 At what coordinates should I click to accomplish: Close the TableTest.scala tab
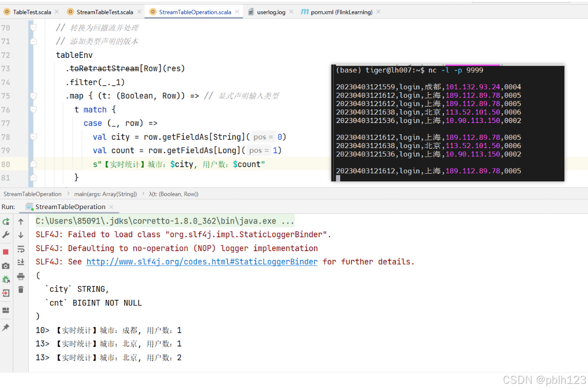tap(56, 12)
